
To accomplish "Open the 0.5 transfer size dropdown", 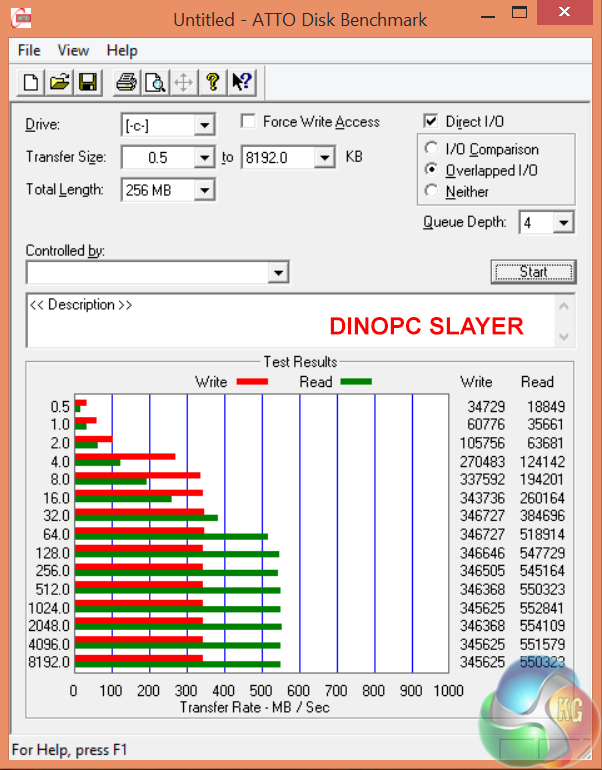I will [x=204, y=158].
